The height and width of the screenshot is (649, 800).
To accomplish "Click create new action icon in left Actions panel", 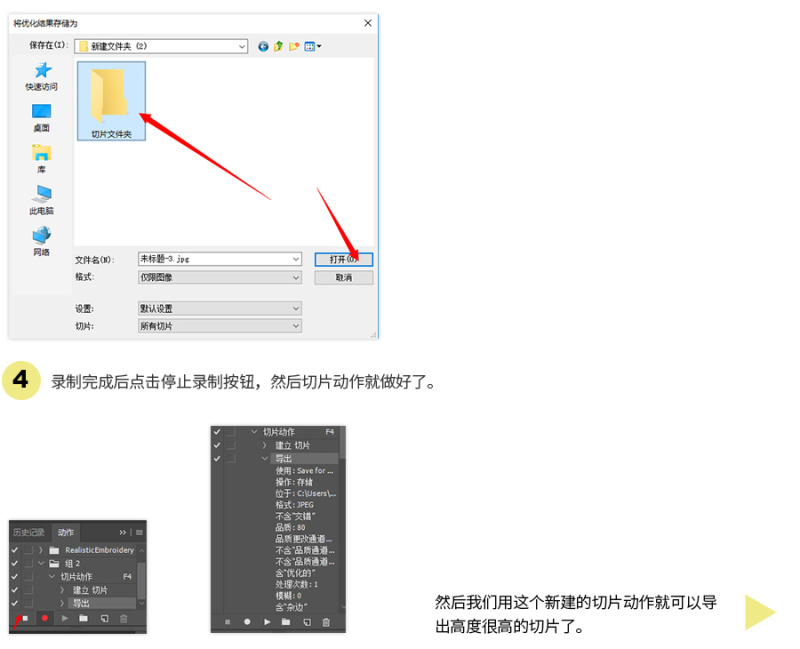I will 104,619.
